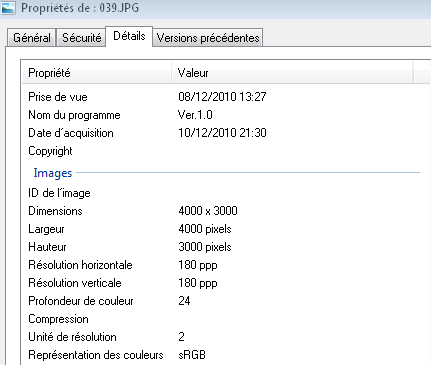
Task: Click the Nom du programme value Ver.1.0
Action: point(195,115)
